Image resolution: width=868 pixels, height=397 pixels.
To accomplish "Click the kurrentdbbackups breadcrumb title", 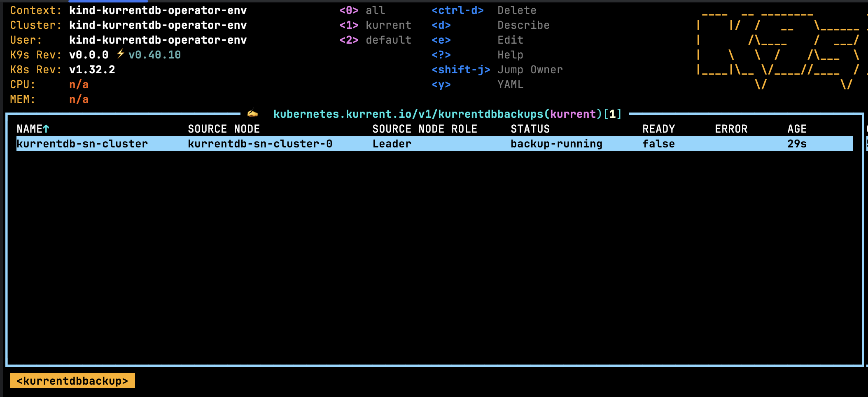I will (447, 114).
